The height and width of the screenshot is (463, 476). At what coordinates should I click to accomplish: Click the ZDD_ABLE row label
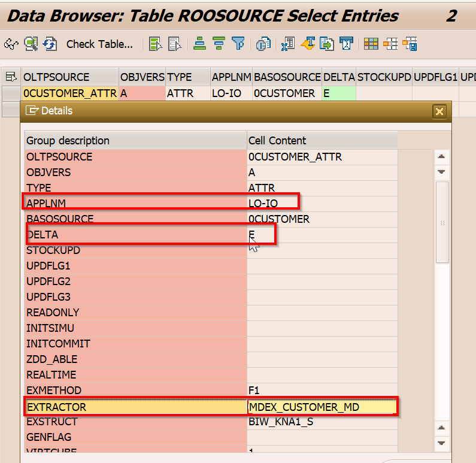coord(136,359)
